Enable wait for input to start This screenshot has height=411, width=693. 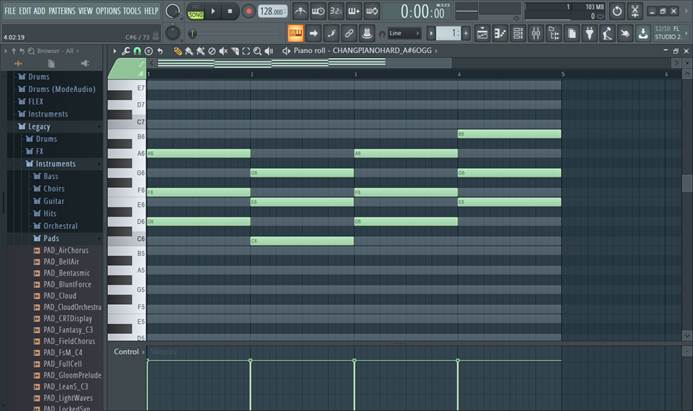tap(318, 11)
